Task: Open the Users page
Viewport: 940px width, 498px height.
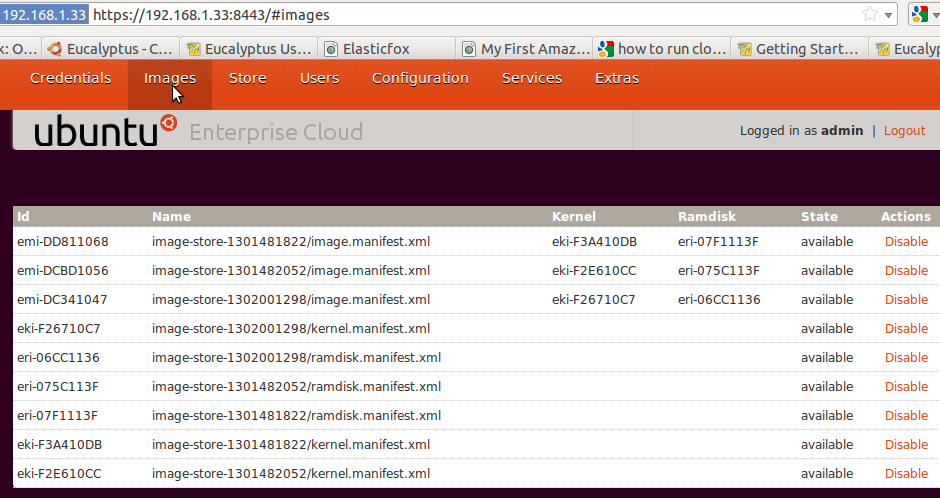Action: [x=319, y=79]
